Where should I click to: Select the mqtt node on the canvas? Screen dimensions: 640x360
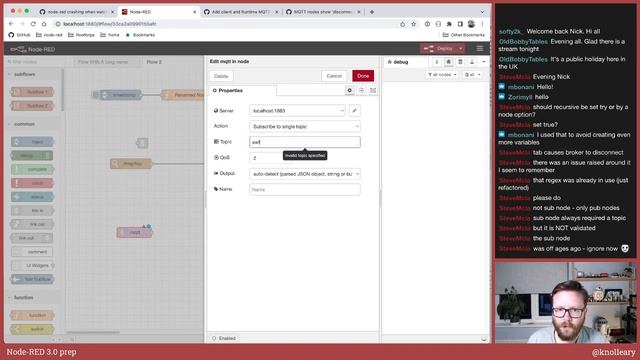[134, 232]
